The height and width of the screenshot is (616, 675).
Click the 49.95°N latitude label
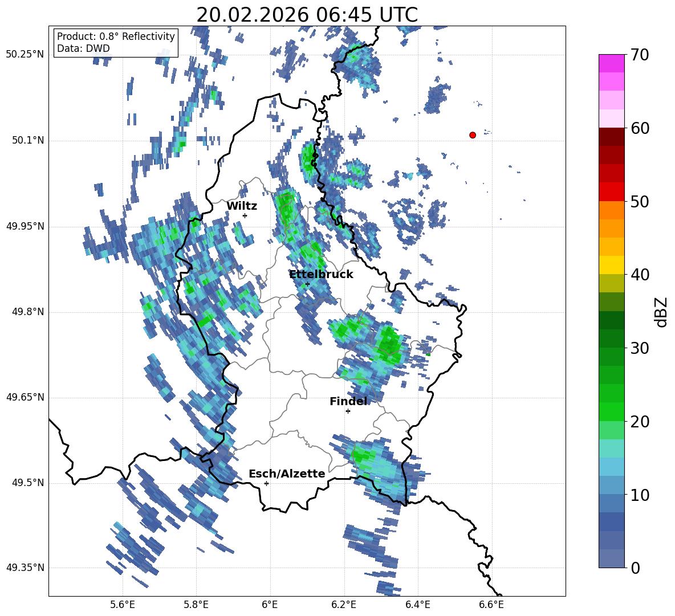click(25, 226)
